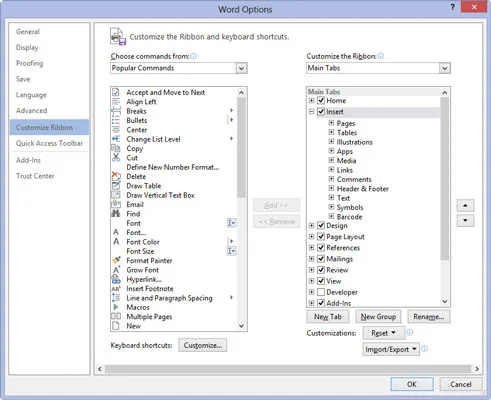
Task: Click the Delete command icon
Action: click(116, 176)
